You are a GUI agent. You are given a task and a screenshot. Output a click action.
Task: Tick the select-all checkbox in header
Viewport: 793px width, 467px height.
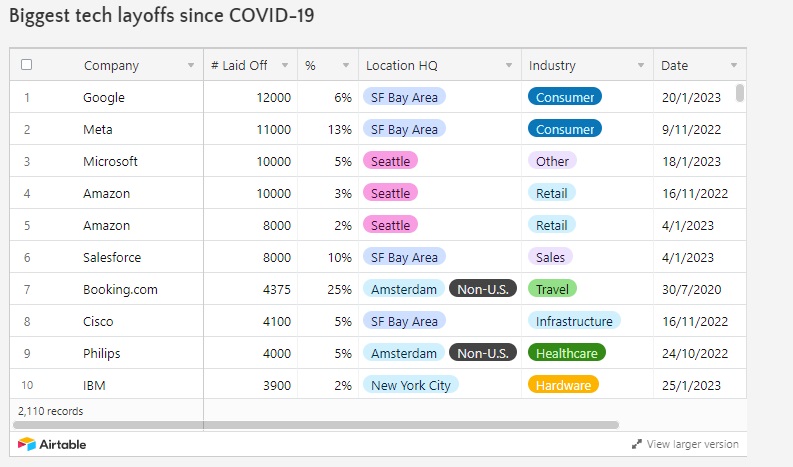[x=27, y=65]
